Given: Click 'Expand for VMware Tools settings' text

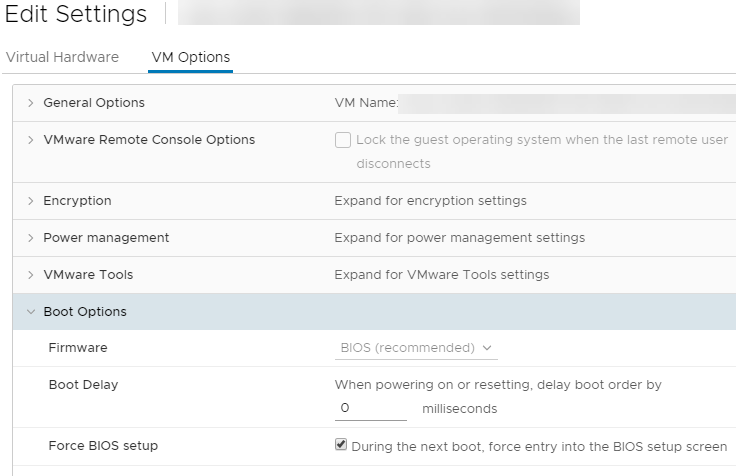Looking at the screenshot, I should (441, 275).
